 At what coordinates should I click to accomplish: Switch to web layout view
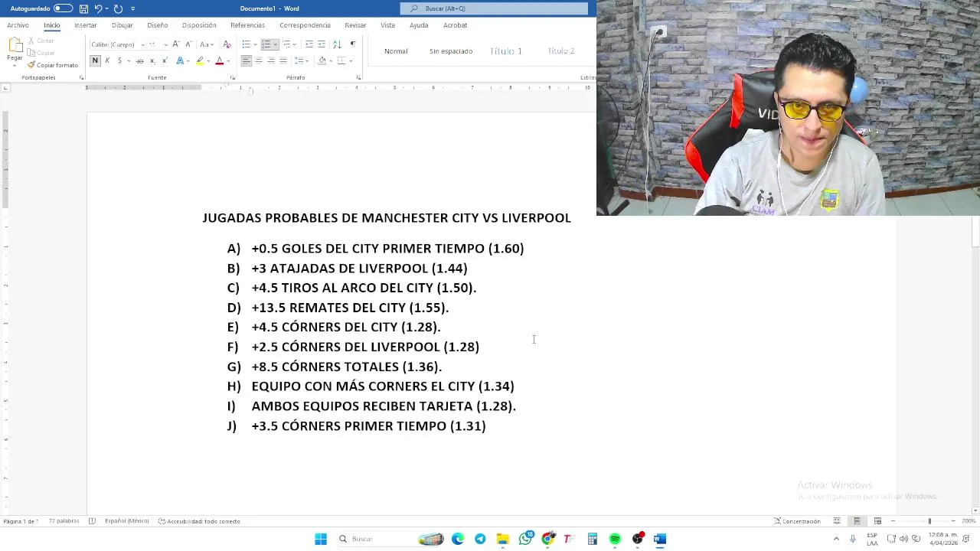877,521
